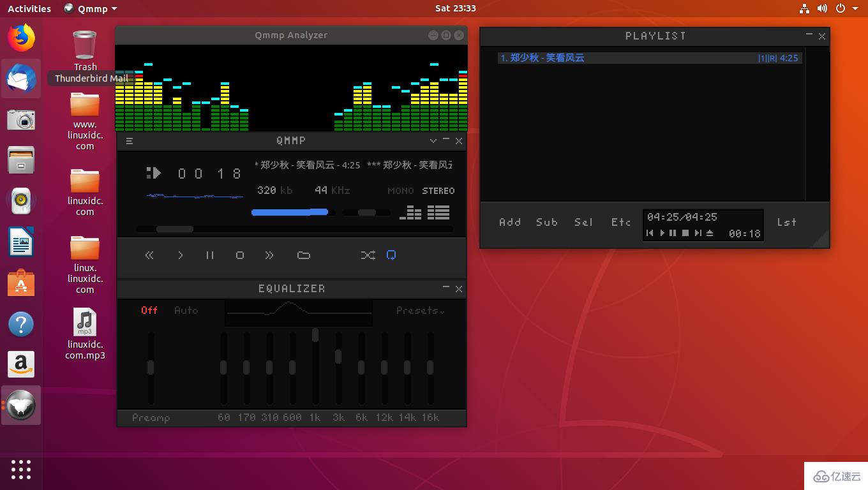The width and height of the screenshot is (868, 490).
Task: Stop playback in Qmmp main window
Action: coord(240,255)
